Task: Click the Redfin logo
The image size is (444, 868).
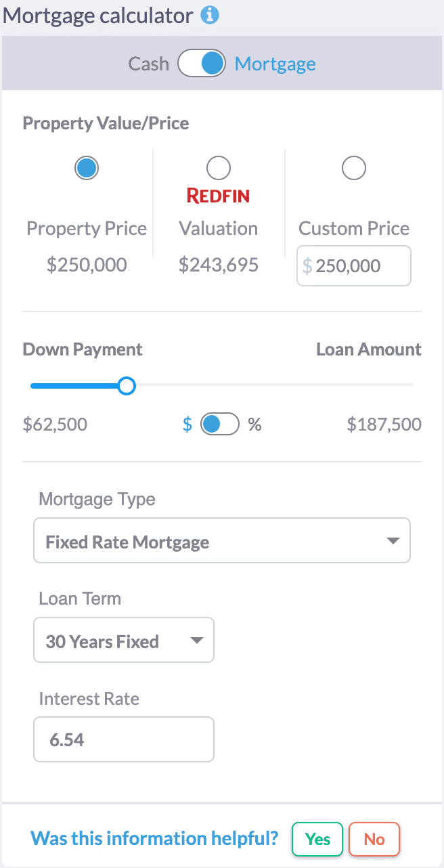Action: (x=218, y=196)
